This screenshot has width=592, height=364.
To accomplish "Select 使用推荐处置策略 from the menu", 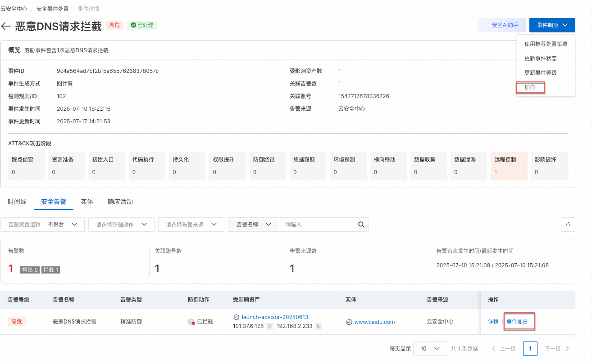I will 546,44.
